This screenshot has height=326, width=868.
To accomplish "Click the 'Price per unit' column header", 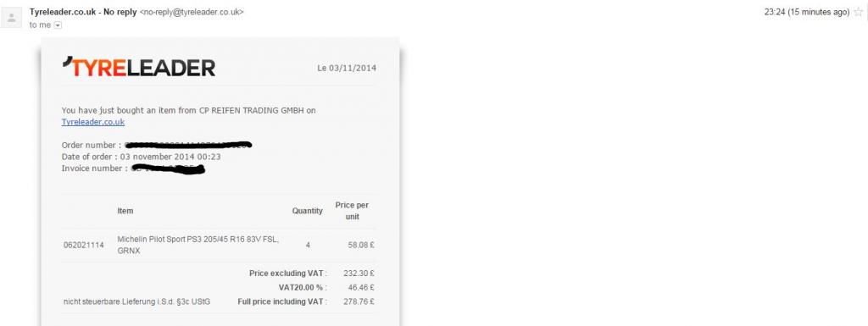I will point(352,211).
